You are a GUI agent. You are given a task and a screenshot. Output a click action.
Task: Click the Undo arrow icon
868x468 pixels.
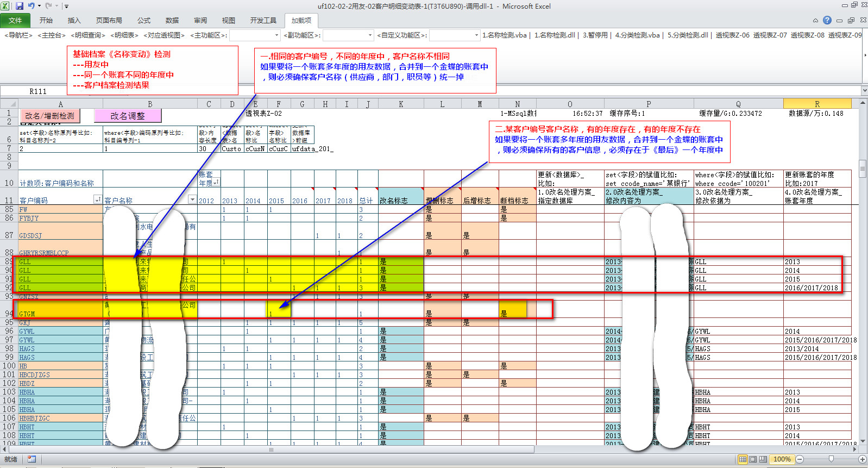(x=32, y=6)
